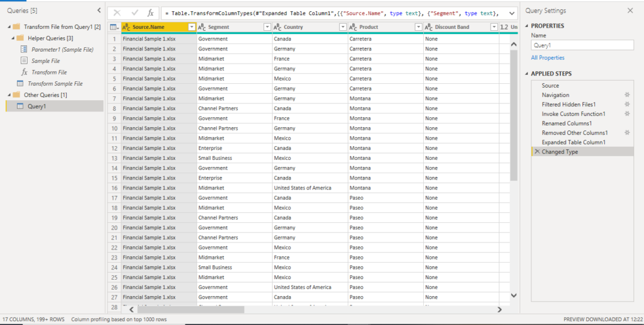This screenshot has height=325, width=644.
Task: Select row number 1 in the grid
Action: click(x=114, y=38)
